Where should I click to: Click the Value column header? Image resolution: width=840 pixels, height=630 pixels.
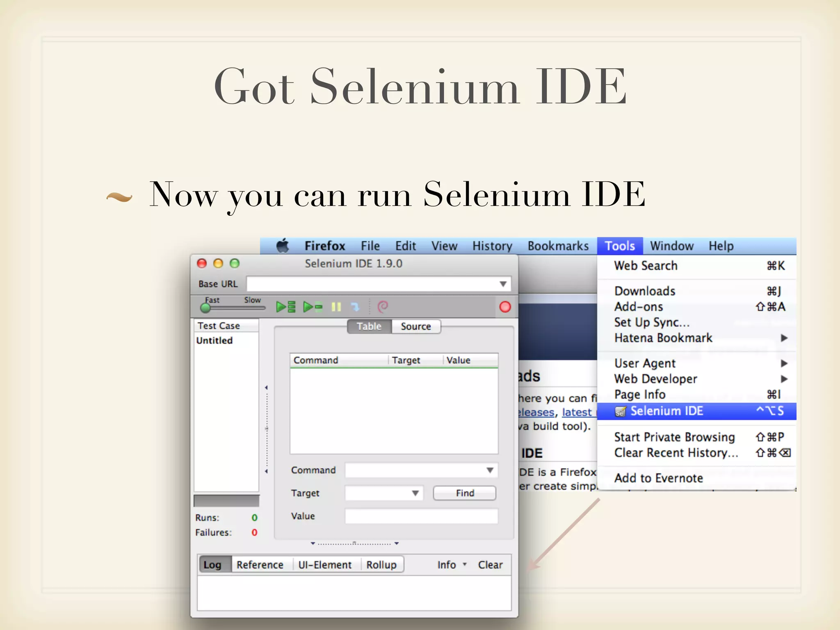click(x=470, y=360)
